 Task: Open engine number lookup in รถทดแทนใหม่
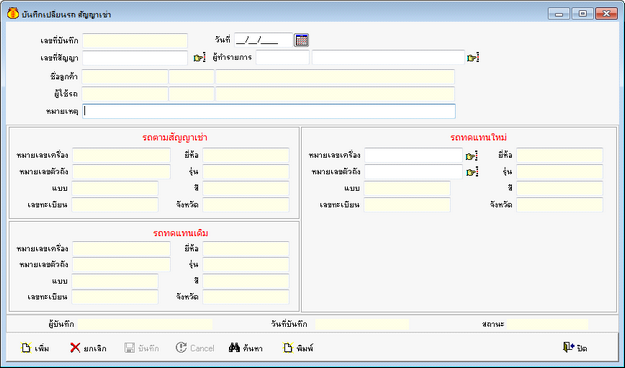coord(472,156)
